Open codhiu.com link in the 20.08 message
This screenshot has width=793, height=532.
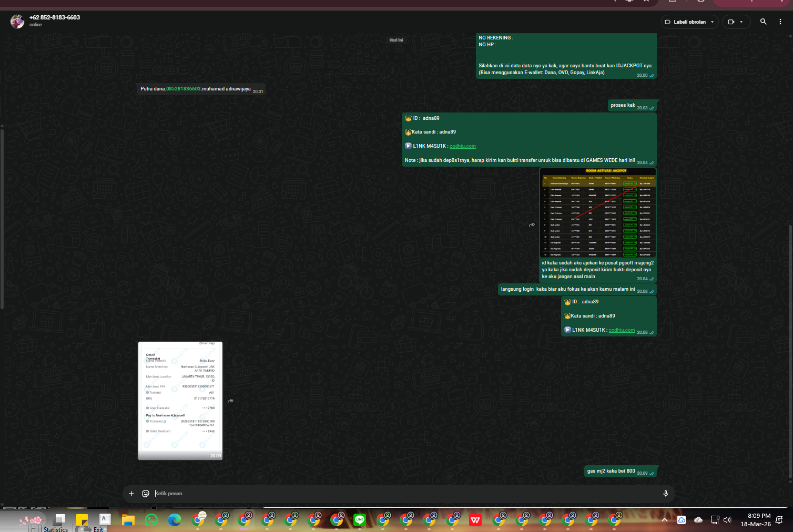click(622, 330)
